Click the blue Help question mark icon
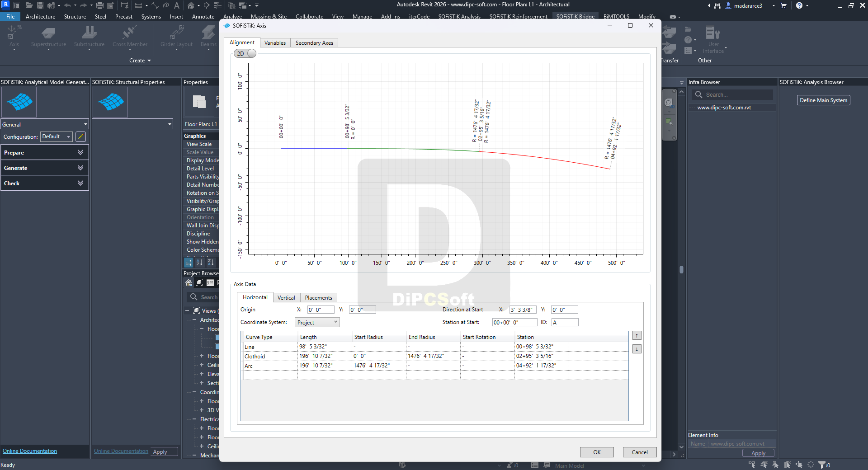Screen dimensions: 868x470 point(799,5)
